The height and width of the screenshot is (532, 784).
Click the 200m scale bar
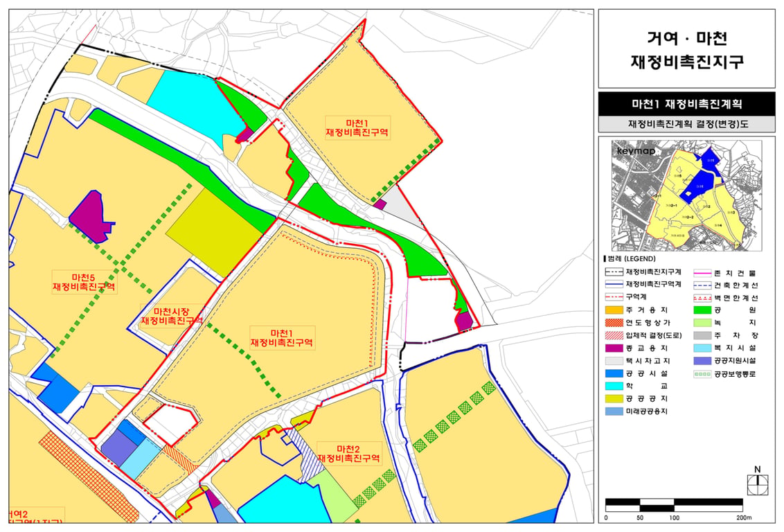click(675, 505)
